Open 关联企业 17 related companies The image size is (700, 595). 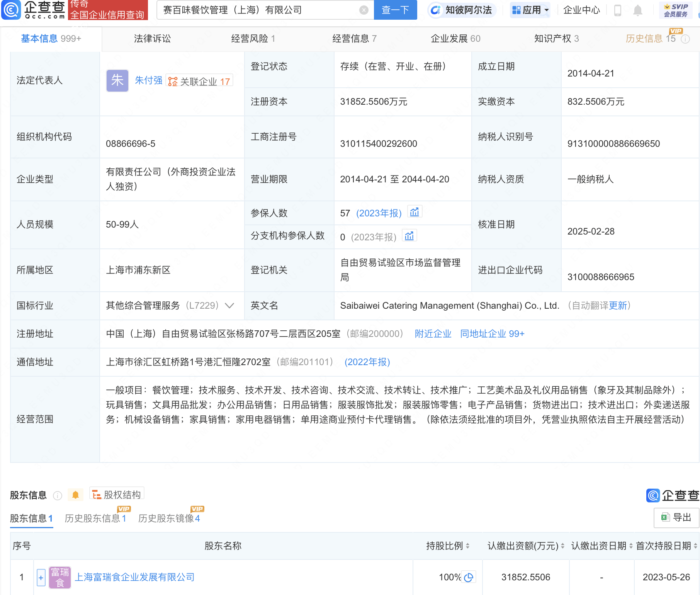click(199, 81)
